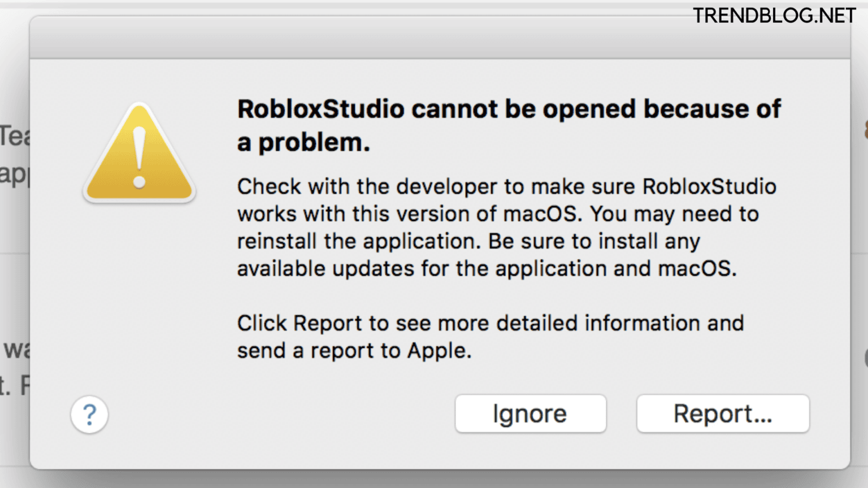Click the empty space below the warning icon

139,282
